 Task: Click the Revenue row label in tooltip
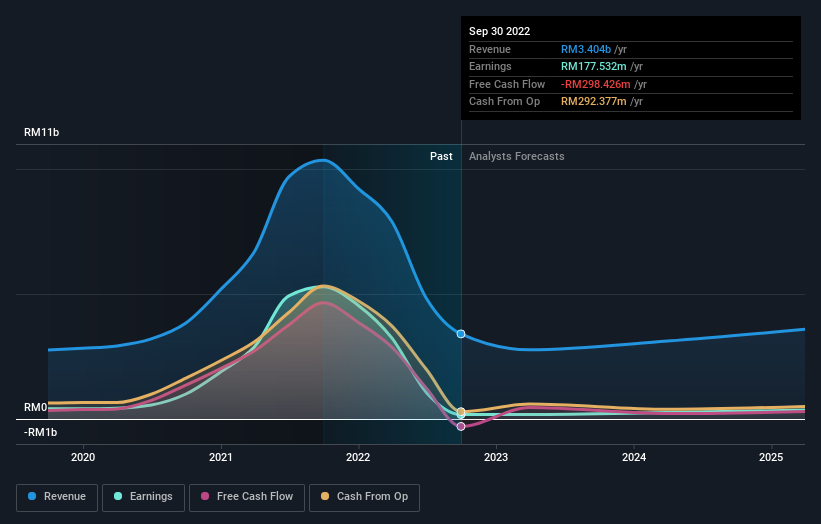pyautogui.click(x=490, y=49)
